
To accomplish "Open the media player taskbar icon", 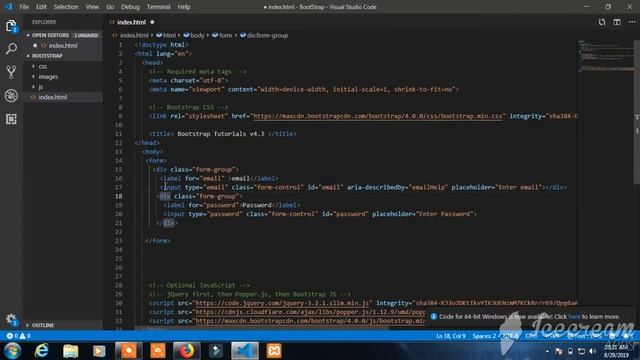I will click(99, 351).
